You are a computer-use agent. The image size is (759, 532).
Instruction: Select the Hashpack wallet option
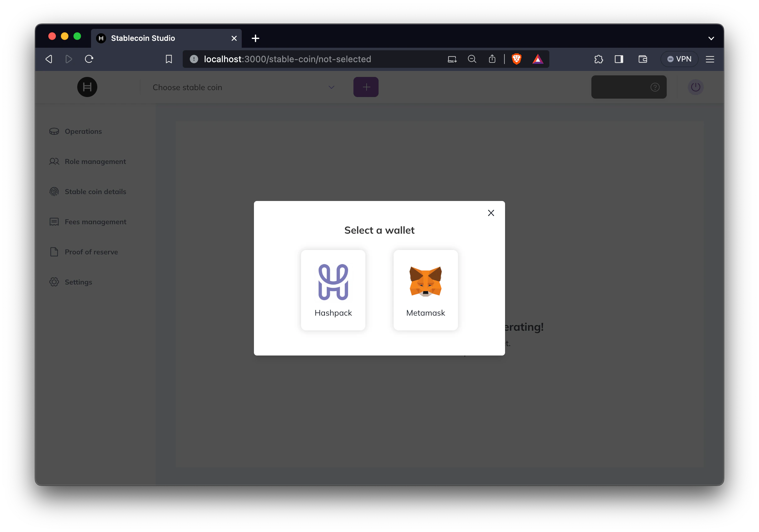click(333, 290)
